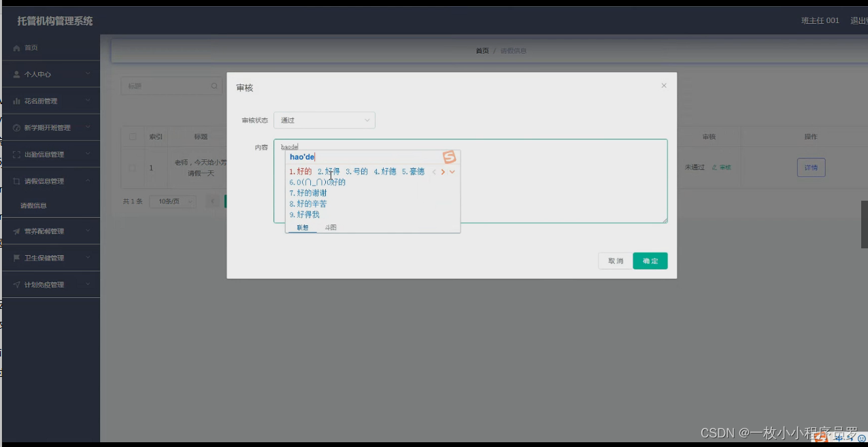Expand the 计划免疫管理 menu chevron
This screenshot has width=868, height=447.
point(88,284)
